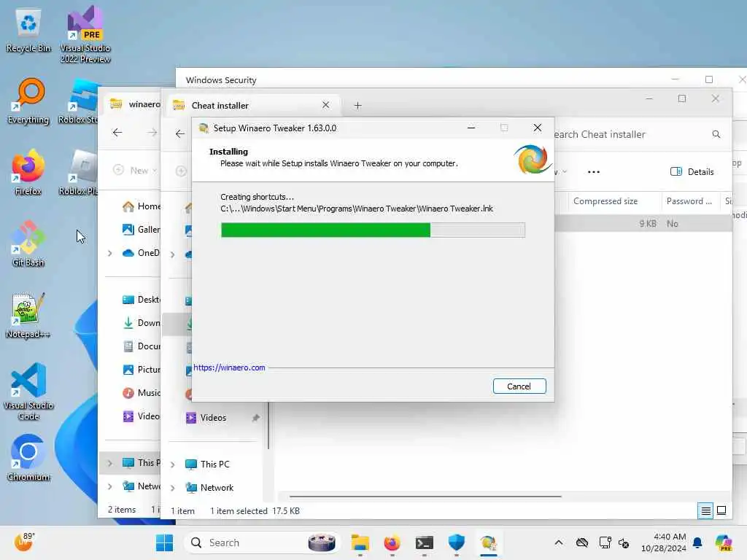
Task: Open Downloads in the winaero navigation pane
Action: (x=142, y=323)
